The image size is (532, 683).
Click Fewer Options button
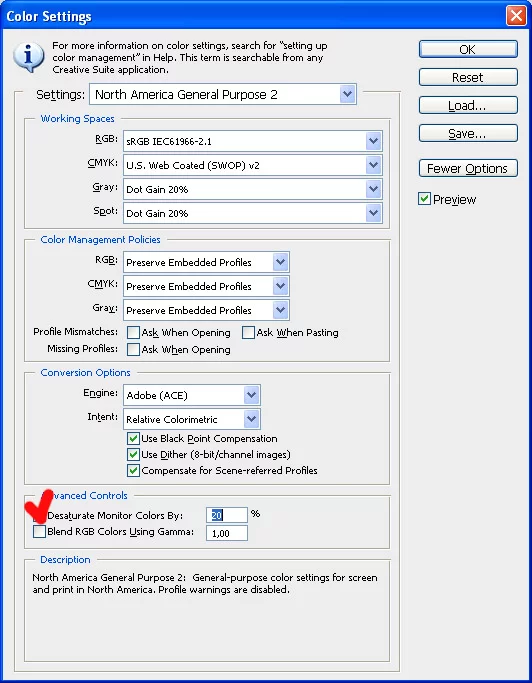(x=468, y=168)
